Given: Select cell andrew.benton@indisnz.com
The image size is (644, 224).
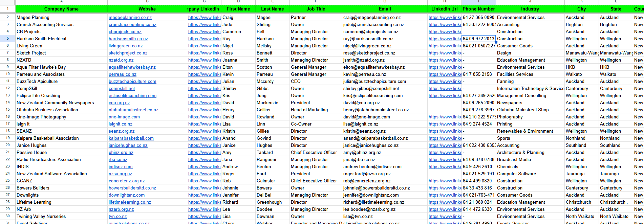Looking at the screenshot, I should (x=385, y=167).
